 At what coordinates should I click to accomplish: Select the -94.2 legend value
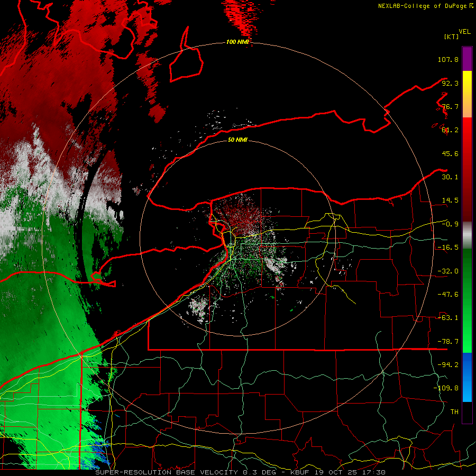tap(448, 365)
